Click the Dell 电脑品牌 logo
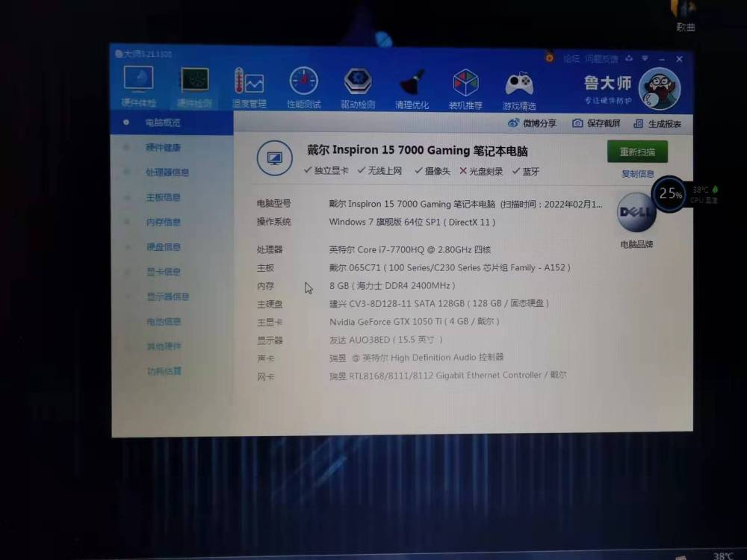This screenshot has width=747, height=560. tap(636, 212)
